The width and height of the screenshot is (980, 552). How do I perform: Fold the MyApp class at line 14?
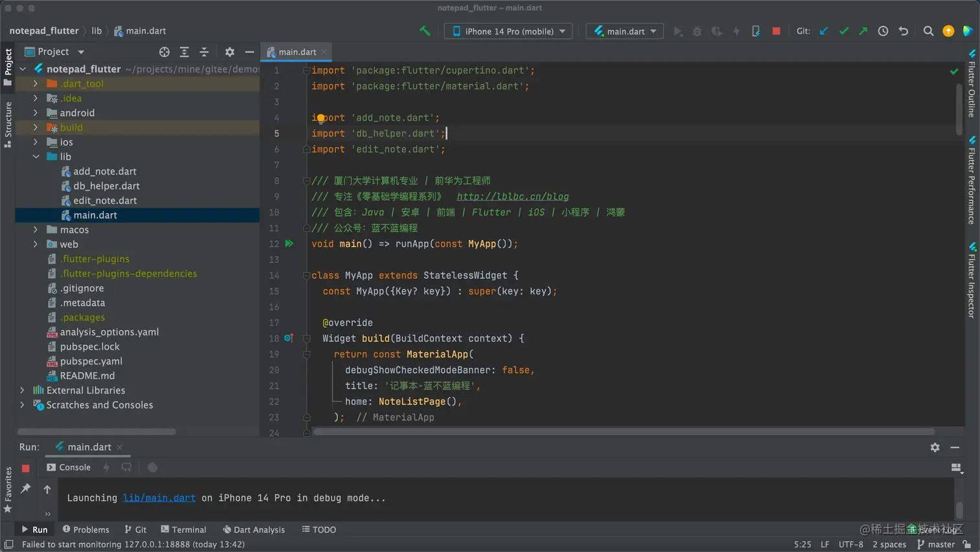307,276
